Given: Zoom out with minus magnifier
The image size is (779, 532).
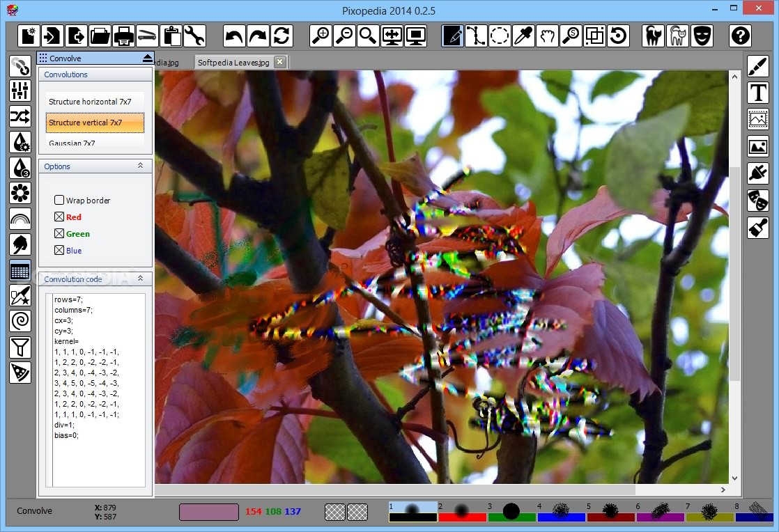Looking at the screenshot, I should tap(344, 36).
